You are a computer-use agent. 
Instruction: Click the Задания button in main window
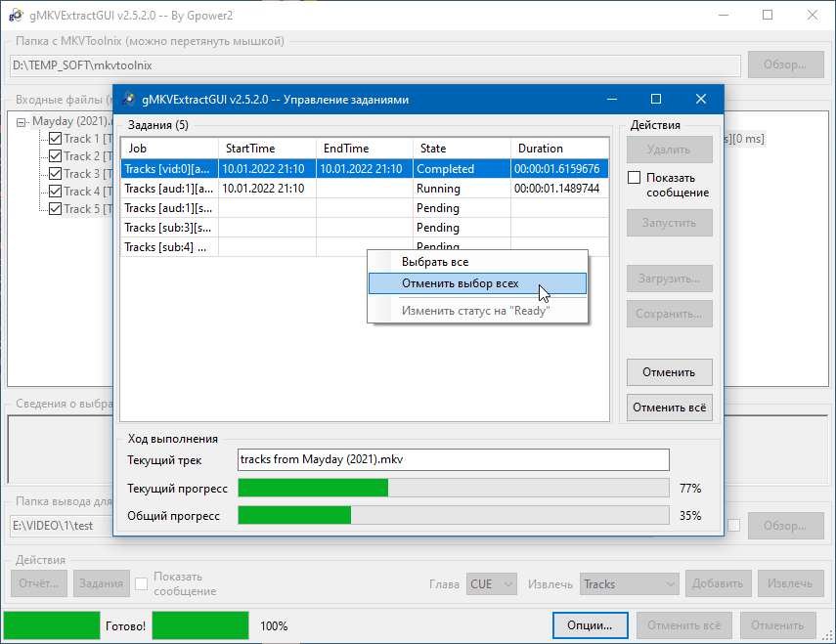[102, 583]
